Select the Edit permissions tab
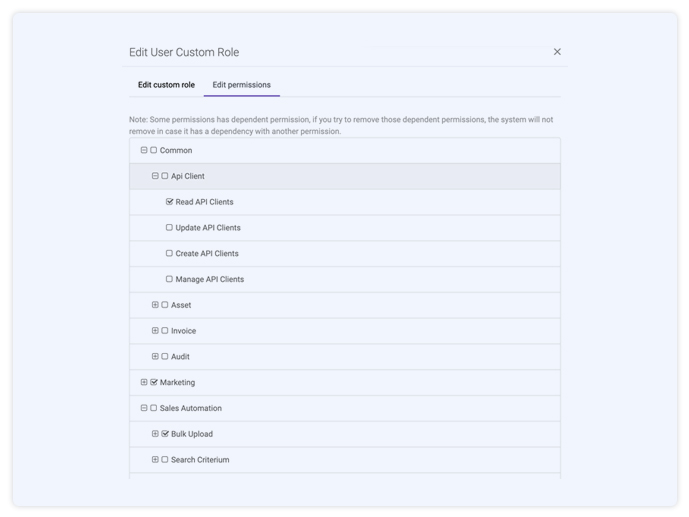689x517 pixels. click(242, 85)
